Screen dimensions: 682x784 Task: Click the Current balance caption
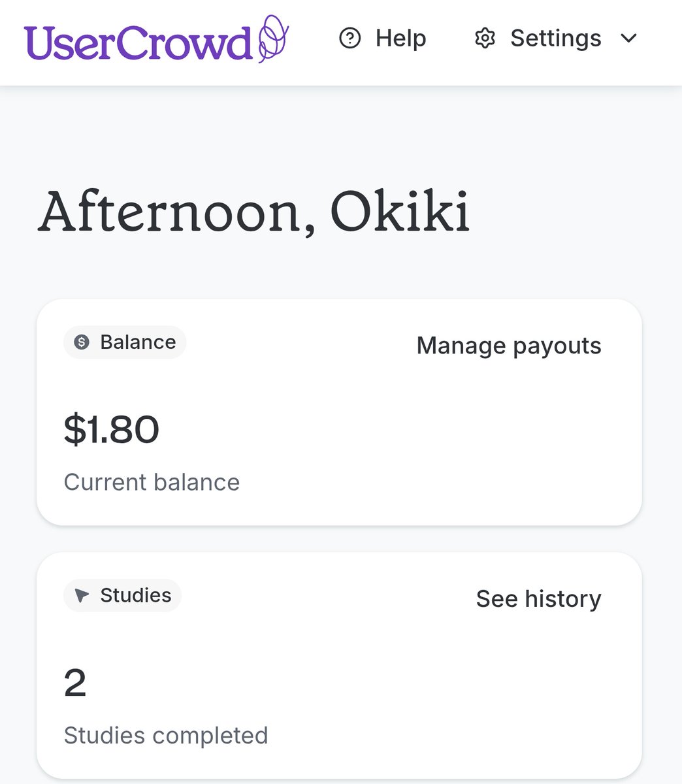[x=152, y=482]
